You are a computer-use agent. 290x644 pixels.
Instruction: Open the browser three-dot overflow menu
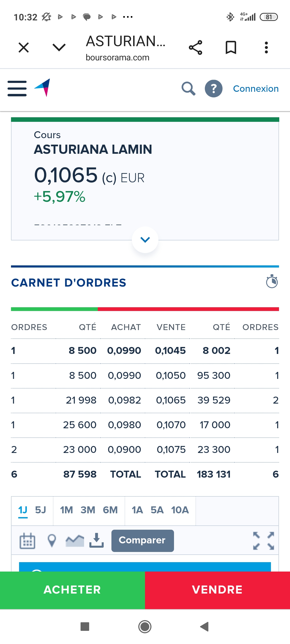pyautogui.click(x=266, y=48)
